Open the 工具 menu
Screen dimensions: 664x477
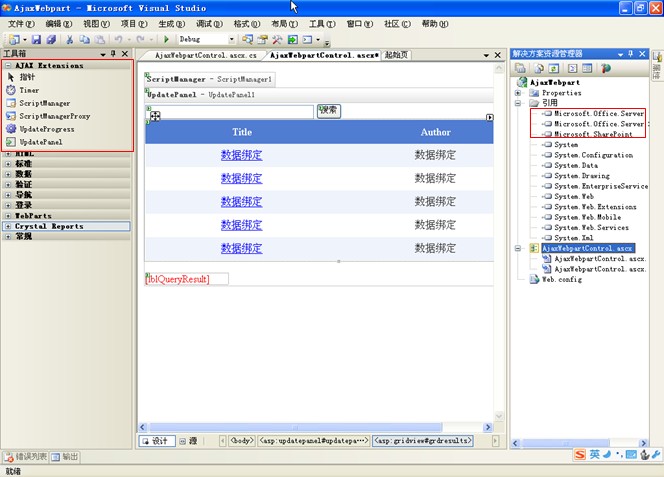322,24
